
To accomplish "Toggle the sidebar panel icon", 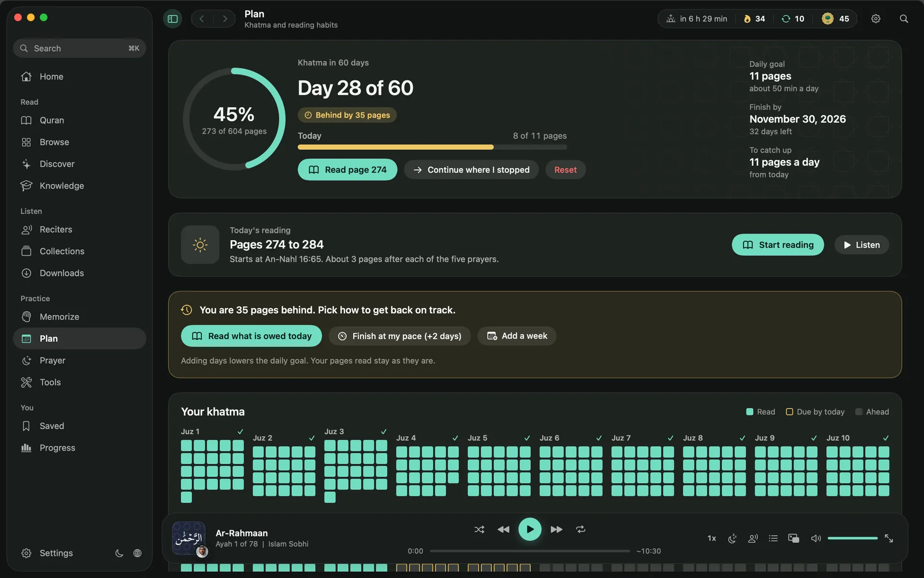I will [173, 19].
